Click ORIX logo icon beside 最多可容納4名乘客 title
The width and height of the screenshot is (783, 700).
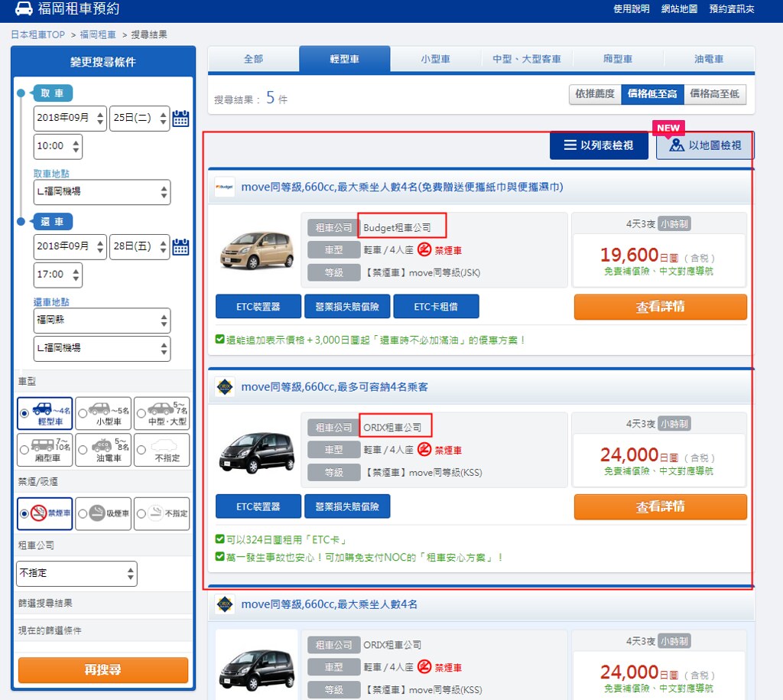click(225, 387)
